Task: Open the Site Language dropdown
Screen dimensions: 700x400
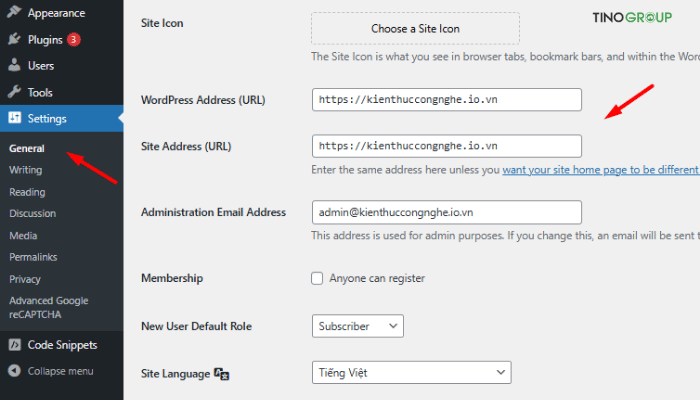Action: (412, 372)
